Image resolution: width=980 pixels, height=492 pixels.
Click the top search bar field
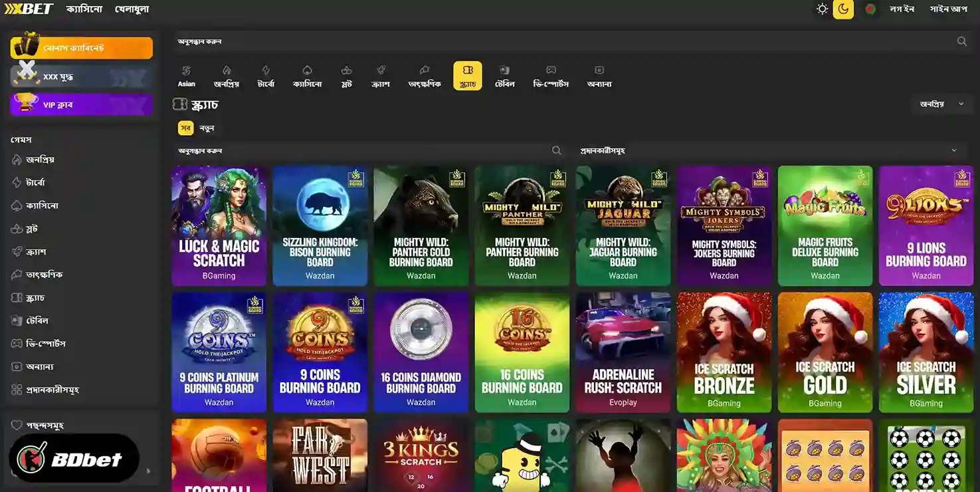tap(571, 41)
